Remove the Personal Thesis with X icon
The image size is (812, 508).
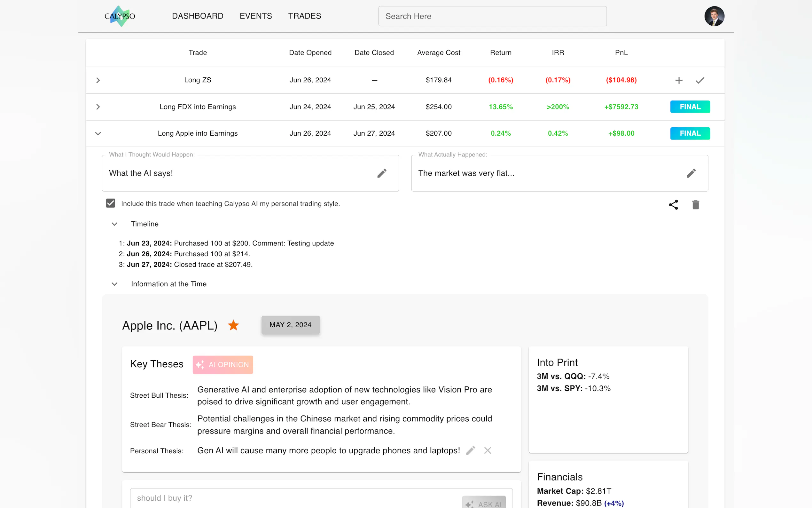point(488,450)
